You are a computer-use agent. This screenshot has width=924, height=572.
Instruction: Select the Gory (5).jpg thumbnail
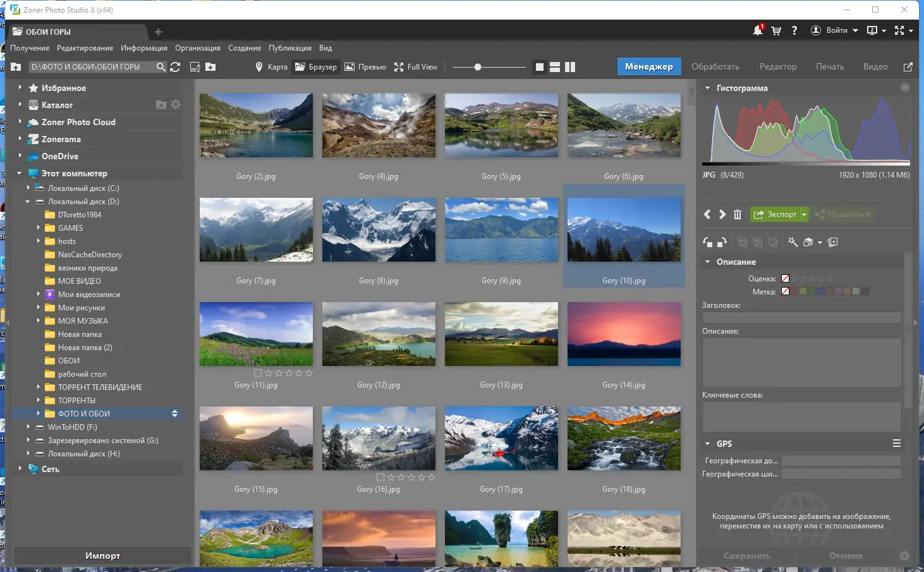tap(501, 125)
